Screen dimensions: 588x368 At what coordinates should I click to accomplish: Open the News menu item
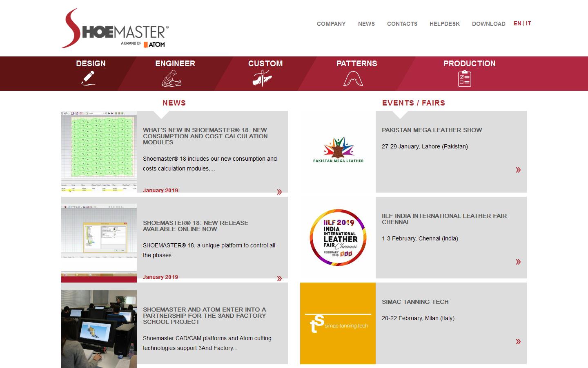[366, 24]
